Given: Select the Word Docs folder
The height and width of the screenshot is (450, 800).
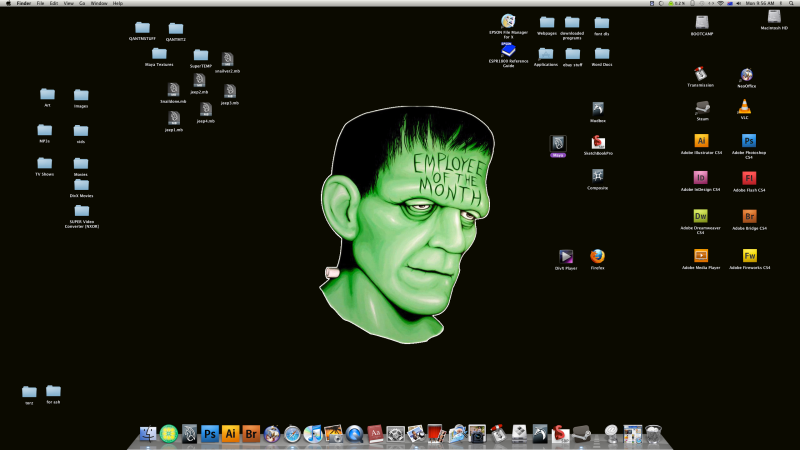Looking at the screenshot, I should [602, 54].
